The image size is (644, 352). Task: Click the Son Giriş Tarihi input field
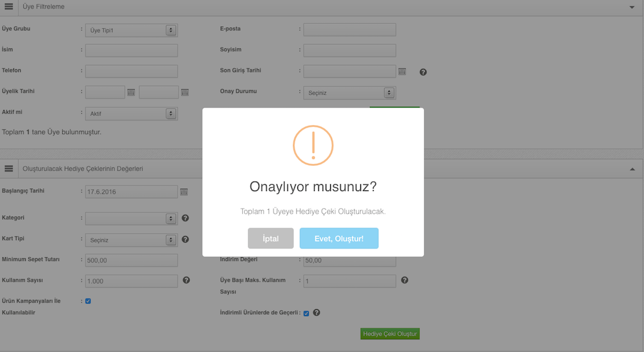click(x=350, y=72)
